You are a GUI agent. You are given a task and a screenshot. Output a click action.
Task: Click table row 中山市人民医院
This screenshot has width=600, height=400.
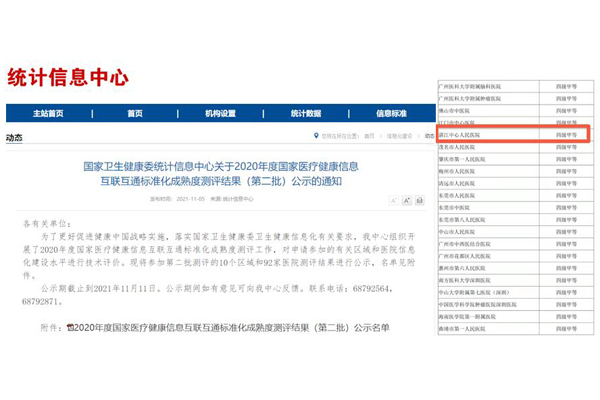pyautogui.click(x=516, y=232)
